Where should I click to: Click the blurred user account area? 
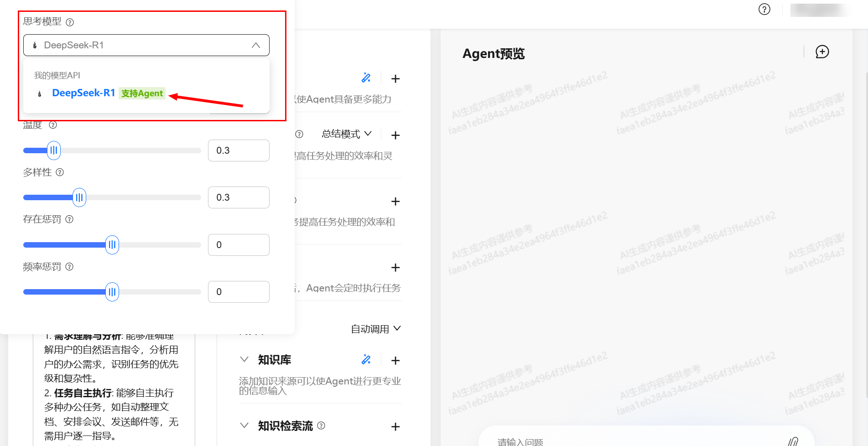click(819, 10)
